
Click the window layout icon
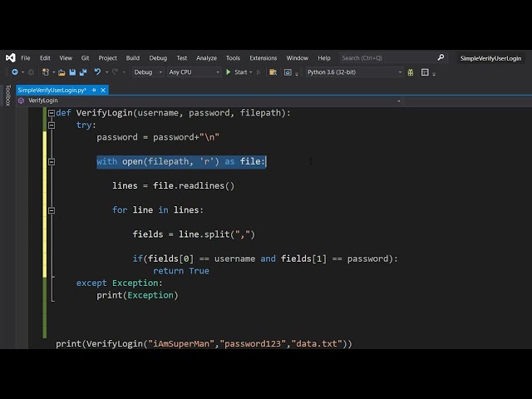[x=425, y=72]
